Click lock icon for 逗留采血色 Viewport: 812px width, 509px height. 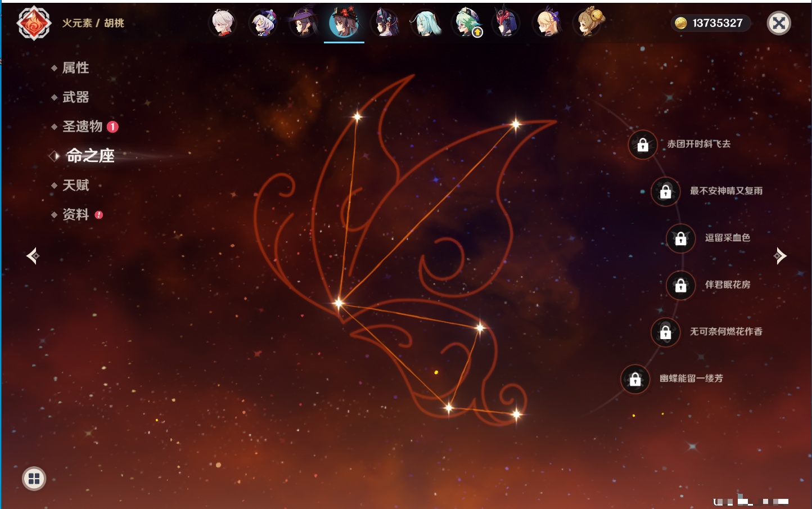680,238
